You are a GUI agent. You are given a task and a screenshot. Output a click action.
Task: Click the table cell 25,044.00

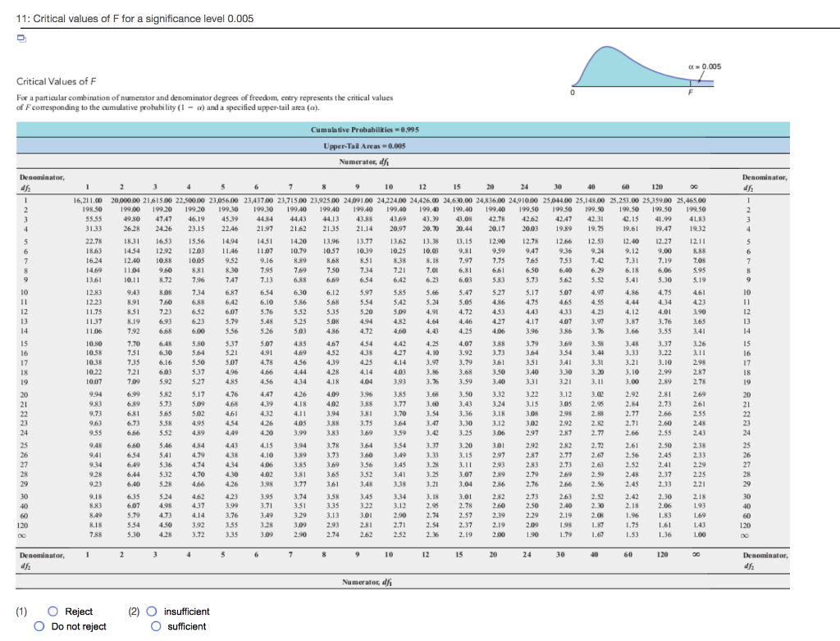[x=558, y=200]
